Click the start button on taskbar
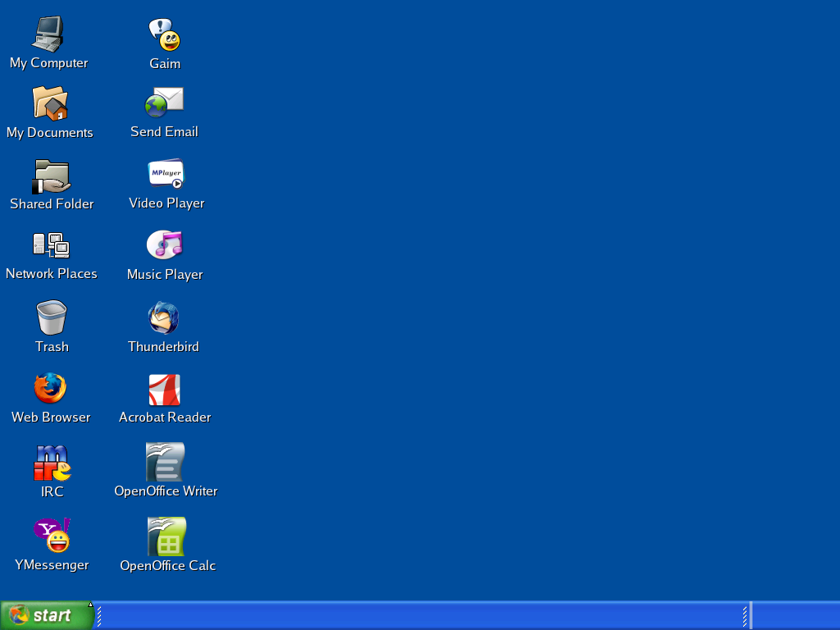This screenshot has width=840, height=630. point(47,615)
